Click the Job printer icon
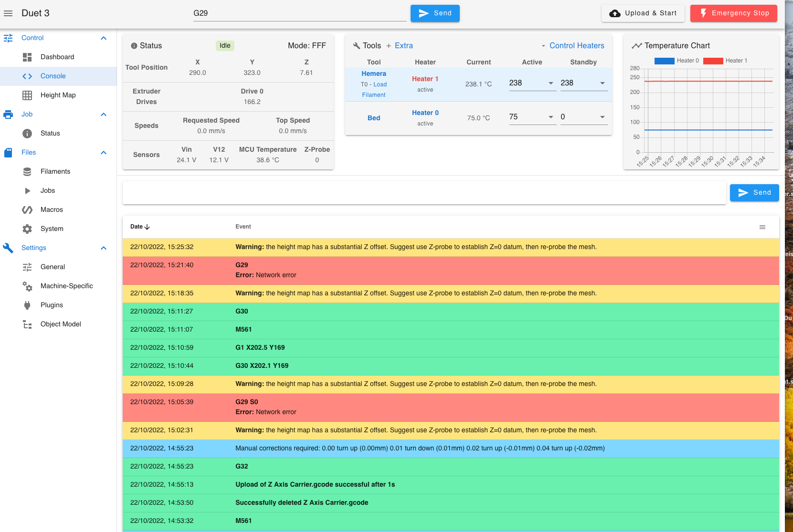The image size is (793, 532). point(8,115)
